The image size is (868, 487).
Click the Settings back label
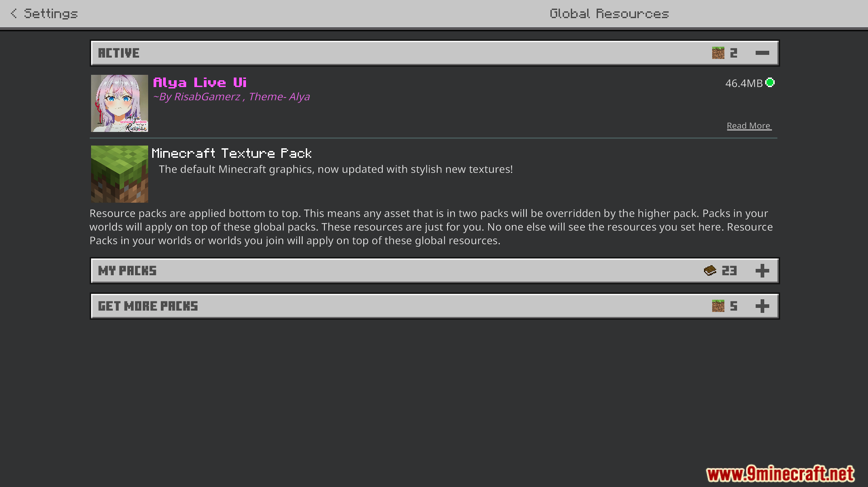click(x=51, y=14)
